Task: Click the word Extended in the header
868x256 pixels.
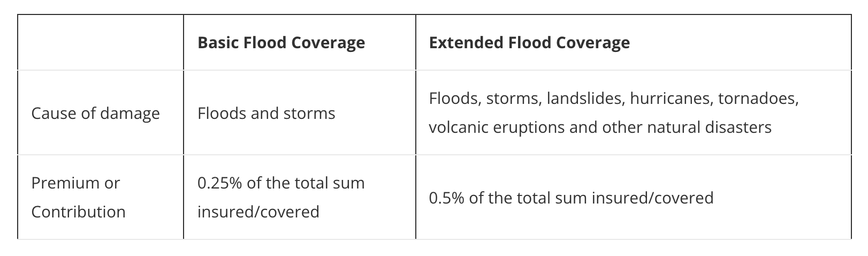Action: pyautogui.click(x=459, y=42)
